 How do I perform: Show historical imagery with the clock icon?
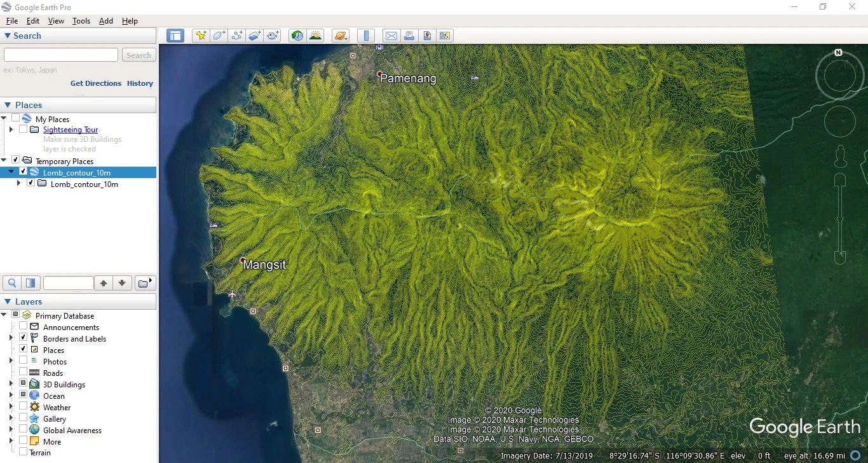(x=297, y=35)
